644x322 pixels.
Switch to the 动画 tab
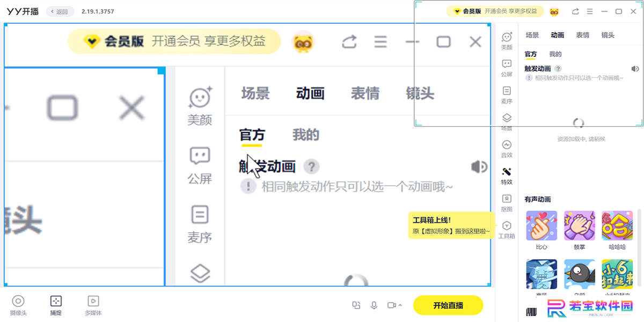click(558, 35)
